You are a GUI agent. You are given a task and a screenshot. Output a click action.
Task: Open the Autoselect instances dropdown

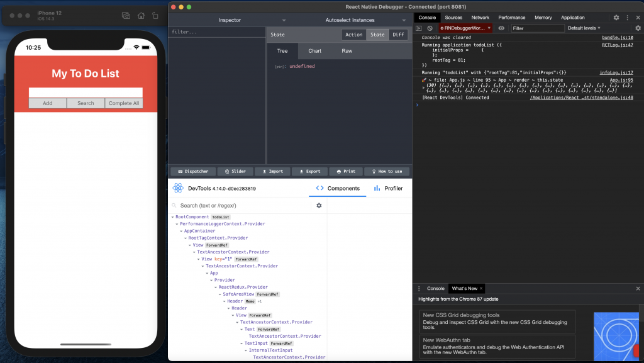tap(350, 20)
